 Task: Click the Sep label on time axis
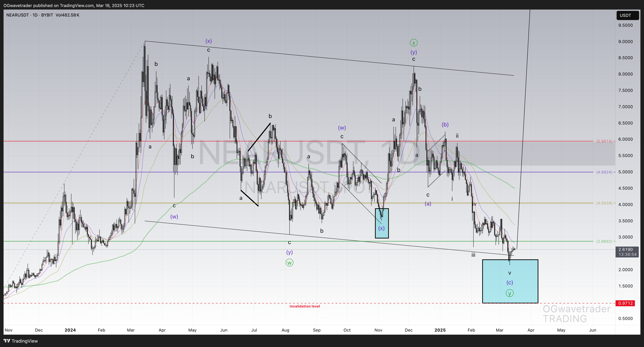point(317,330)
